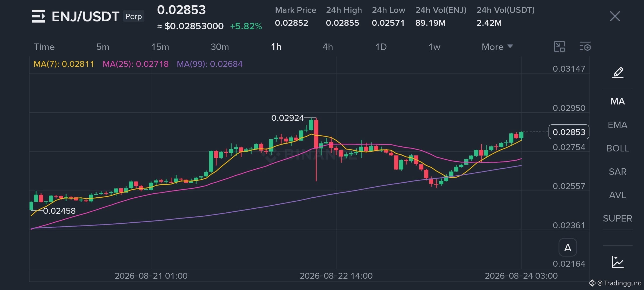Click the 24h Vol(USDT) value 2.42M
This screenshot has height=290, width=644.
[489, 23]
